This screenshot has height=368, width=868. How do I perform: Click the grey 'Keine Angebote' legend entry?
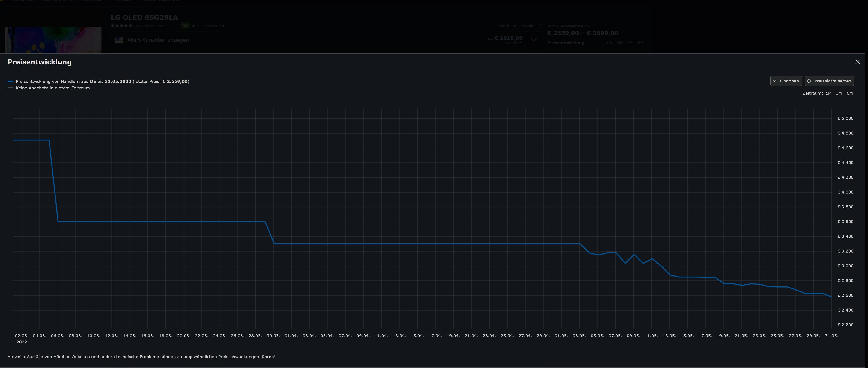pyautogui.click(x=49, y=88)
